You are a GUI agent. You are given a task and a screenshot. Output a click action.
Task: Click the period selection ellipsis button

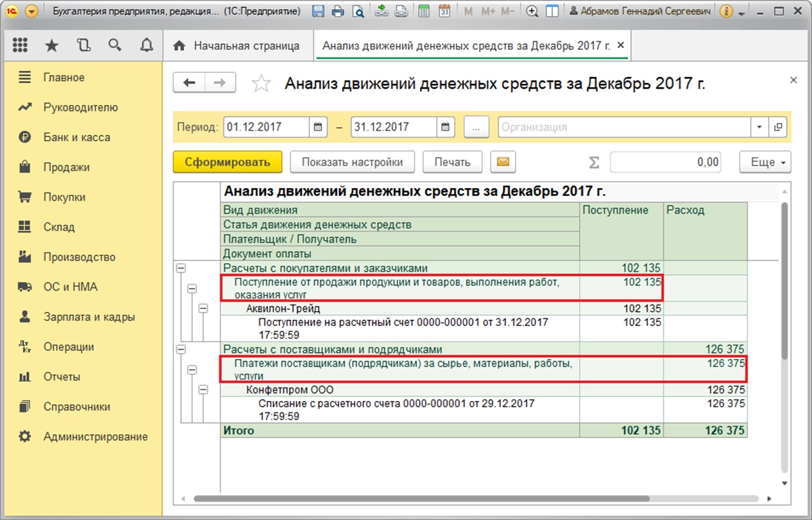[x=477, y=126]
